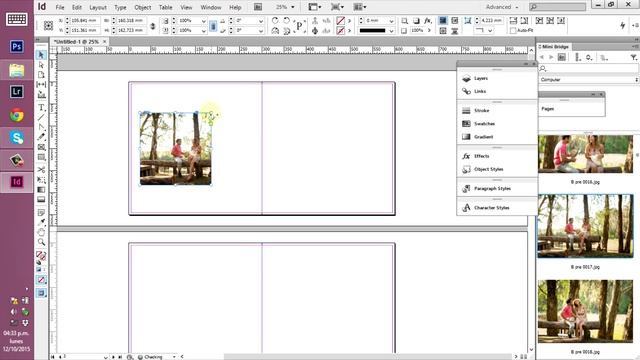The height and width of the screenshot is (360, 640).
Task: Toggle no text wrap option
Action: pos(443,20)
